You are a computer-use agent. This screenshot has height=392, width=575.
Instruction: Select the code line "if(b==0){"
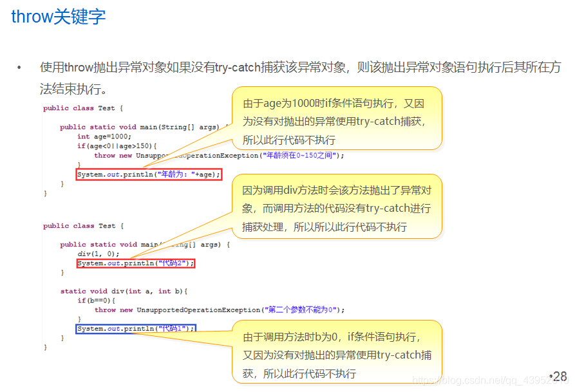(97, 301)
